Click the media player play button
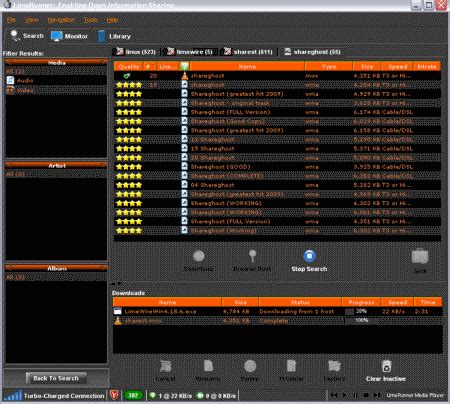This screenshot has width=450, height=404. click(x=345, y=395)
